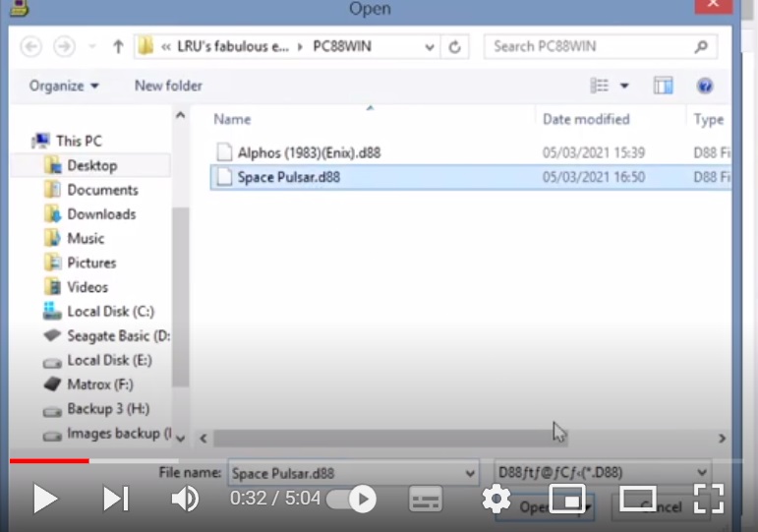This screenshot has height=532, width=758.
Task: Toggle the preview pane icon
Action: pyautogui.click(x=664, y=87)
